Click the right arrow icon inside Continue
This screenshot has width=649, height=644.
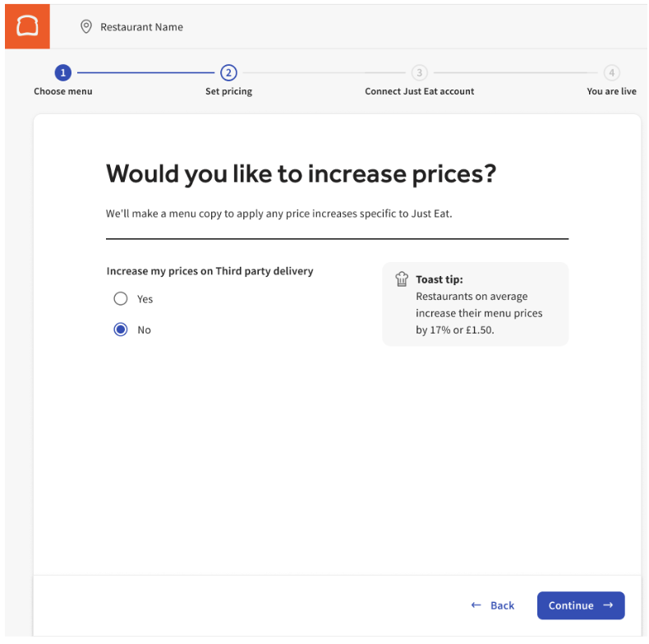coord(608,605)
